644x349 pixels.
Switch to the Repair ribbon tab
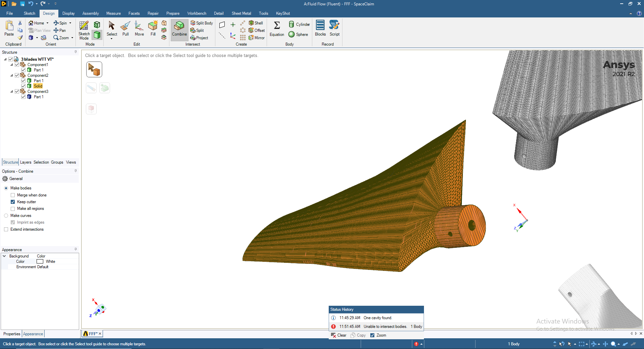click(153, 13)
